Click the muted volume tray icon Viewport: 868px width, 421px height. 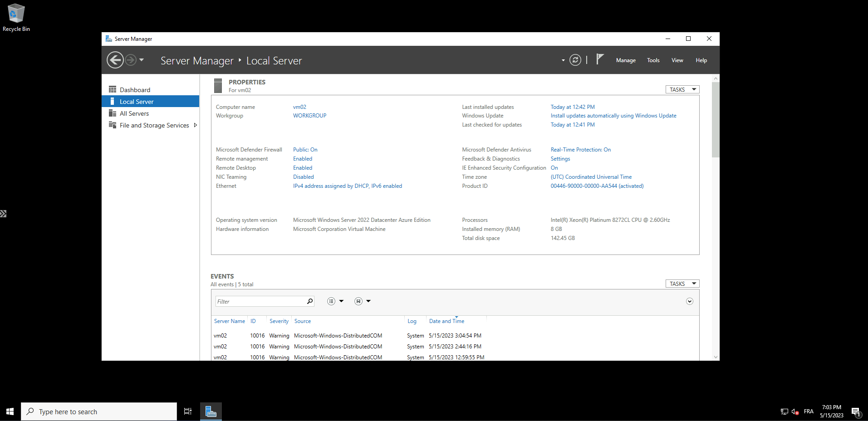795,411
